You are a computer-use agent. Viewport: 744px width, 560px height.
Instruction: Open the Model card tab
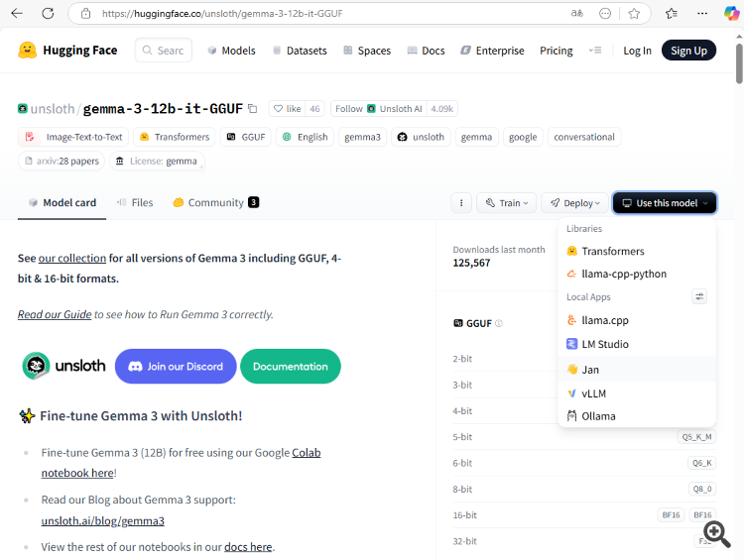62,203
